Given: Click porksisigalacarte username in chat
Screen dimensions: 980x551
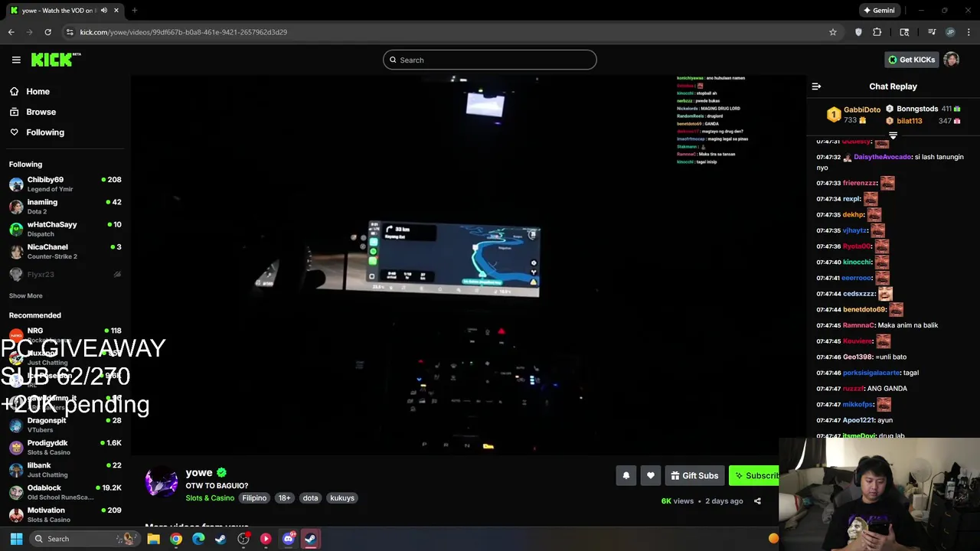Looking at the screenshot, I should [871, 373].
